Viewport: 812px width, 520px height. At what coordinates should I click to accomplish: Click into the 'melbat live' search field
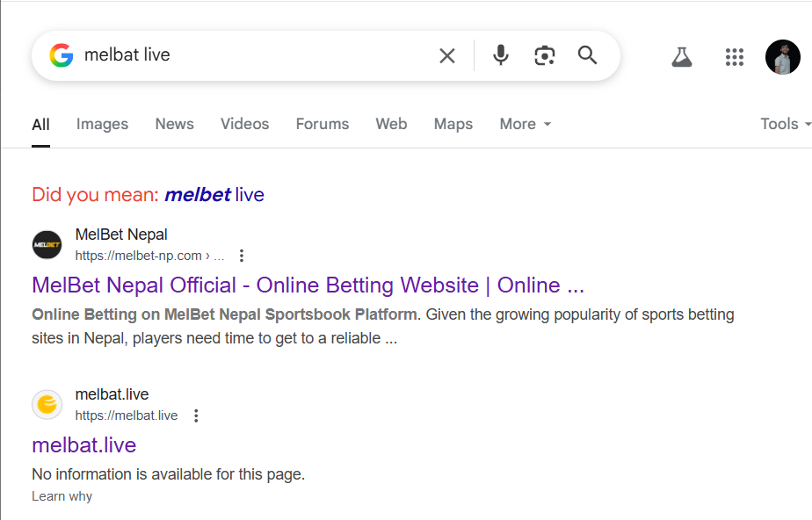(254, 54)
